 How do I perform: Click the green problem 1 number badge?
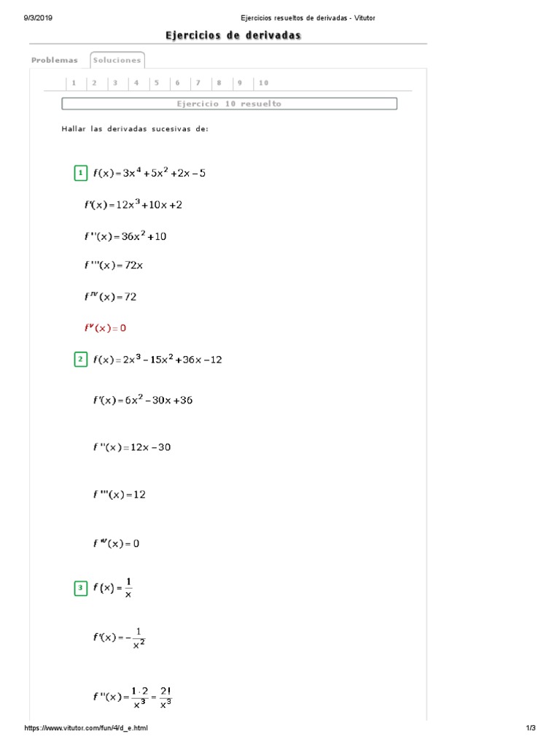click(80, 174)
